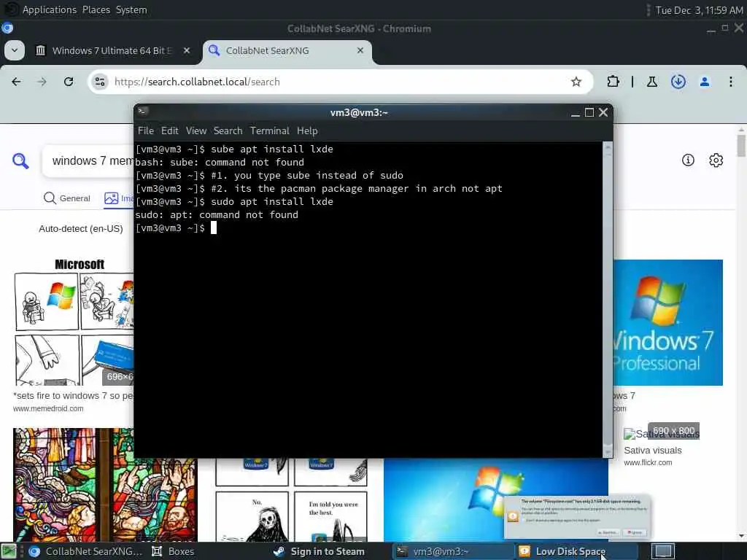Click the show desktop icon in taskbar
The width and height of the screenshot is (747, 560).
click(x=9, y=551)
